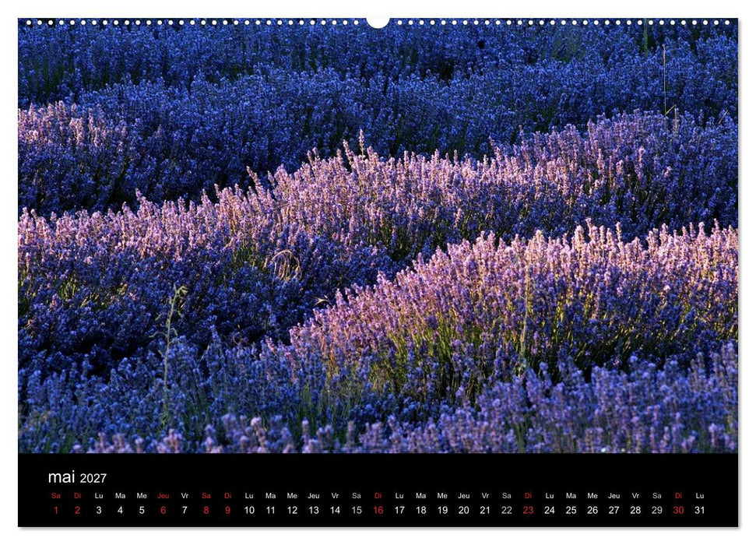
Task: Select day 29 in the calendar
Action: point(656,510)
